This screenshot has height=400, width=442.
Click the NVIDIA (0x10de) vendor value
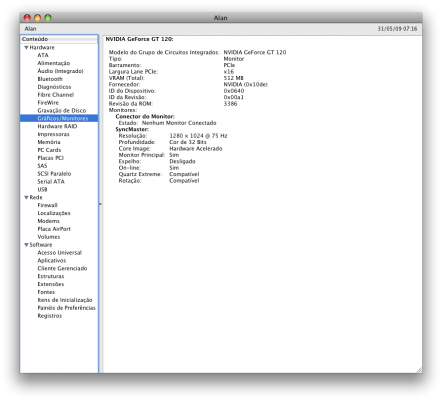(x=245, y=85)
